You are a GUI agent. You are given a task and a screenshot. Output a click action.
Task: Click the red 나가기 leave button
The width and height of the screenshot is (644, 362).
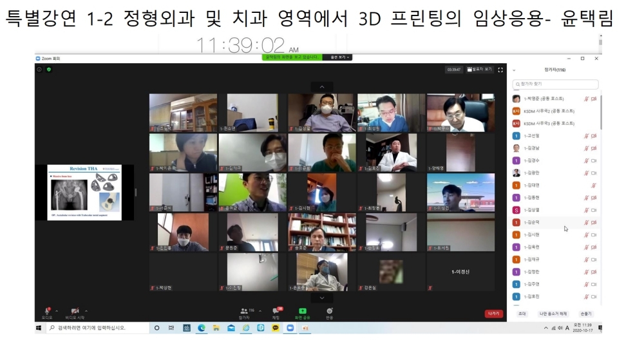(x=493, y=314)
